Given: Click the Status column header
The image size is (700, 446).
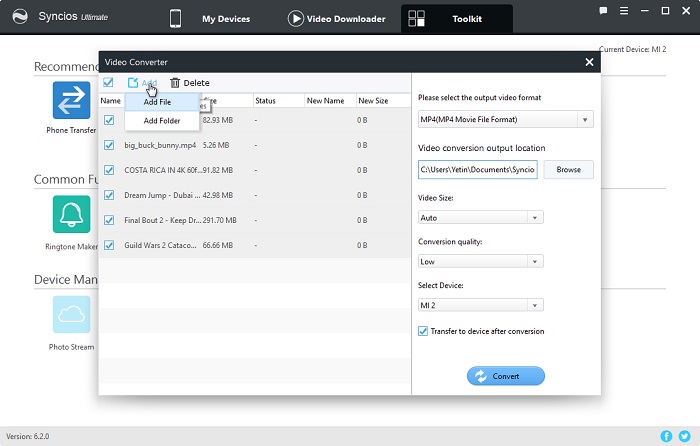Looking at the screenshot, I should pos(265,100).
